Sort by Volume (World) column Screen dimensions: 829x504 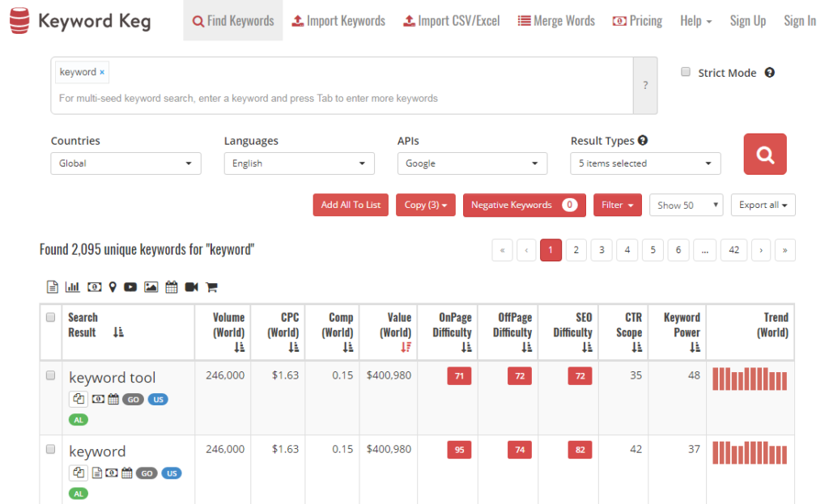point(240,347)
